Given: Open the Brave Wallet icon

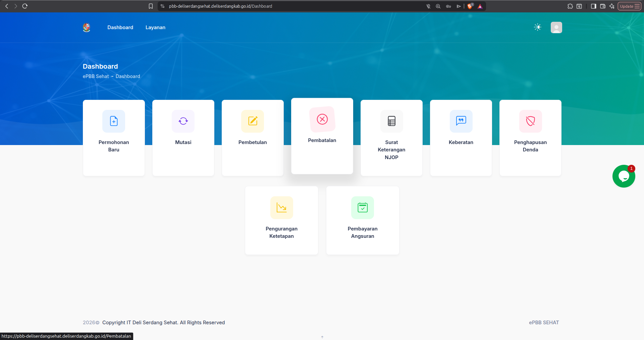Looking at the screenshot, I should pyautogui.click(x=603, y=6).
